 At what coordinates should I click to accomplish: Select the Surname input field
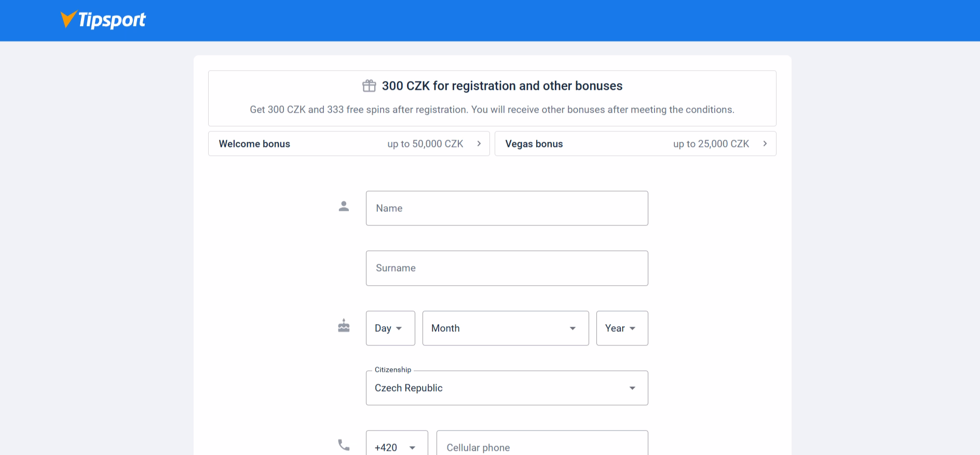pyautogui.click(x=507, y=268)
